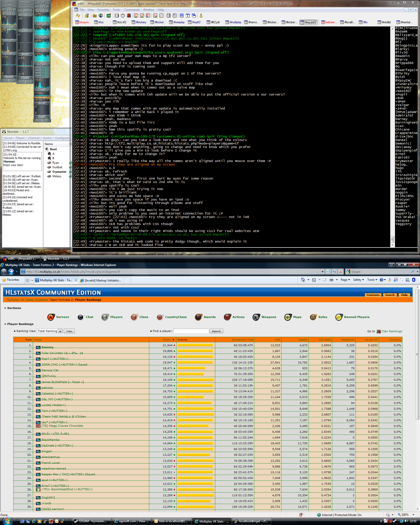Select fruitbat in the Mumble user tree
The image size is (420, 525).
(57, 167)
